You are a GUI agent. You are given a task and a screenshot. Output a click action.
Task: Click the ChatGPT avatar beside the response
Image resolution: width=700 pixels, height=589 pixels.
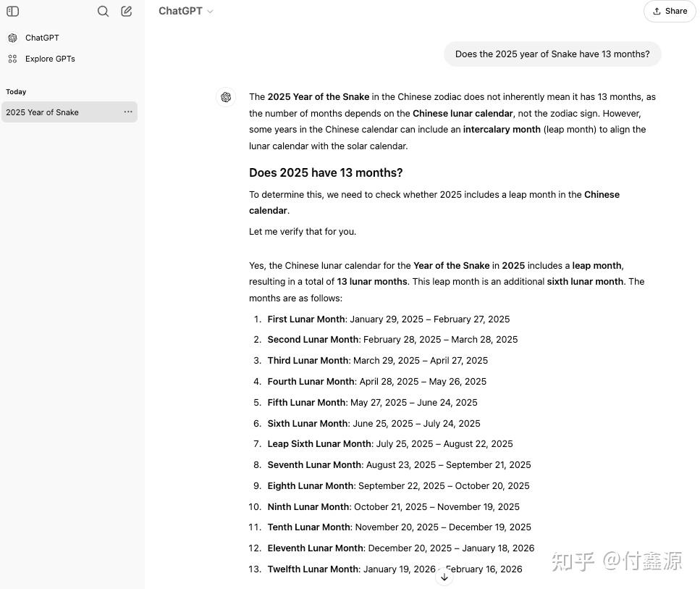pyautogui.click(x=226, y=96)
